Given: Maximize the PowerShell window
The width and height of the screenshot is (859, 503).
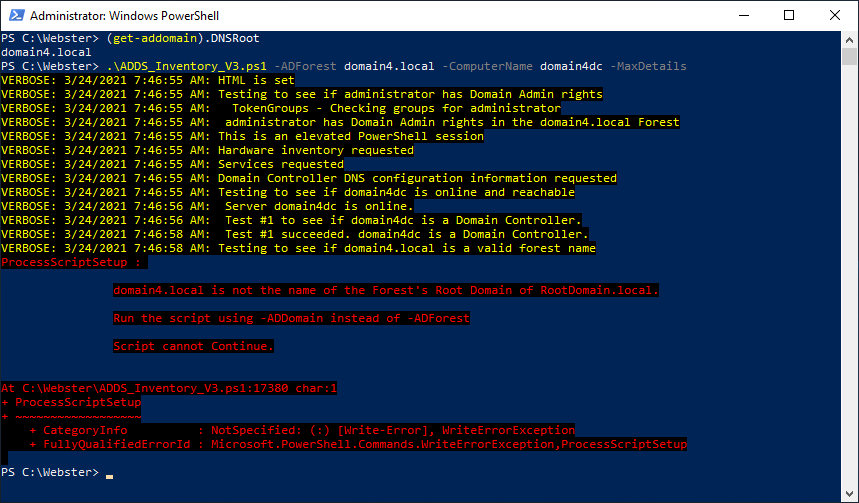Looking at the screenshot, I should (x=789, y=16).
